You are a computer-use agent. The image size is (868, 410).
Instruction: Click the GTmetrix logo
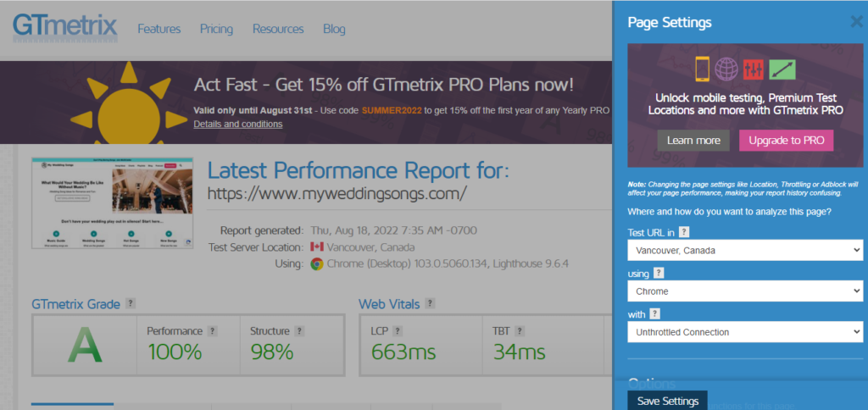[x=65, y=29]
